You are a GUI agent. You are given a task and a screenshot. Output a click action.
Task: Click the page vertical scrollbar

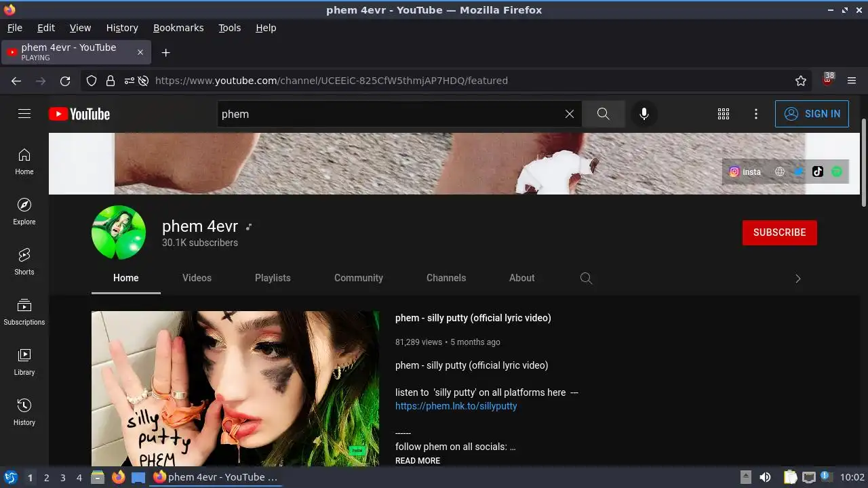click(x=864, y=163)
